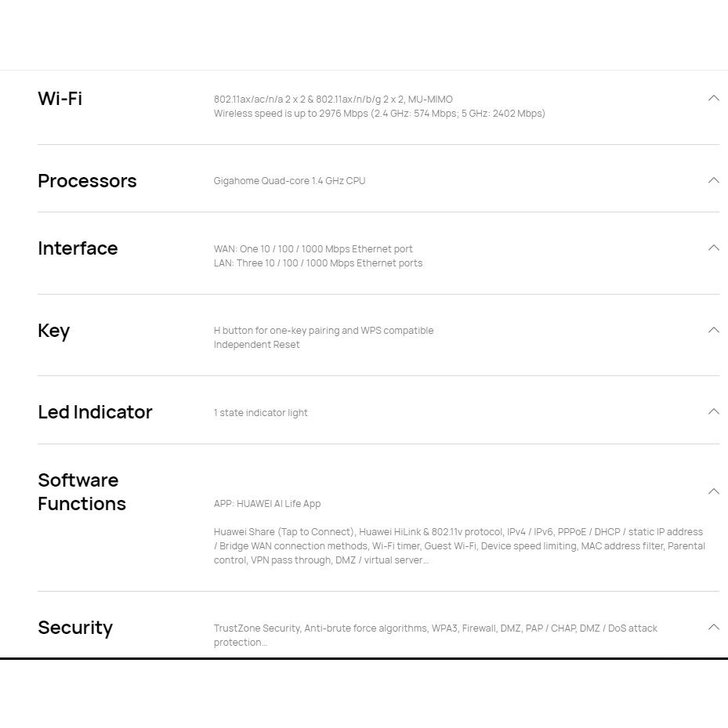
Task: Select the Security section title
Action: [75, 628]
